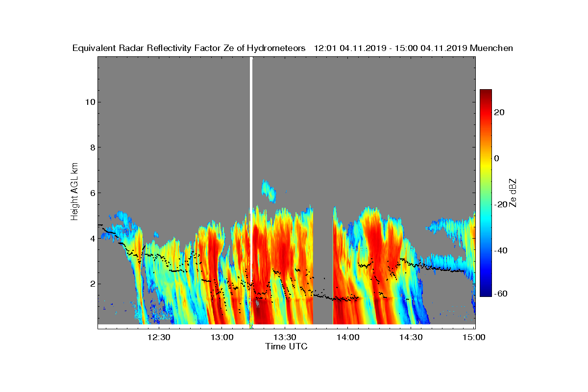Click the 15:00 time axis label
The height and width of the screenshot is (392, 588).
474,337
